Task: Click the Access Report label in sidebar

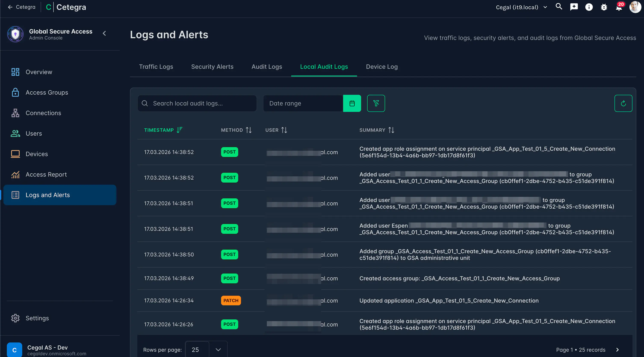Action: [46, 174]
